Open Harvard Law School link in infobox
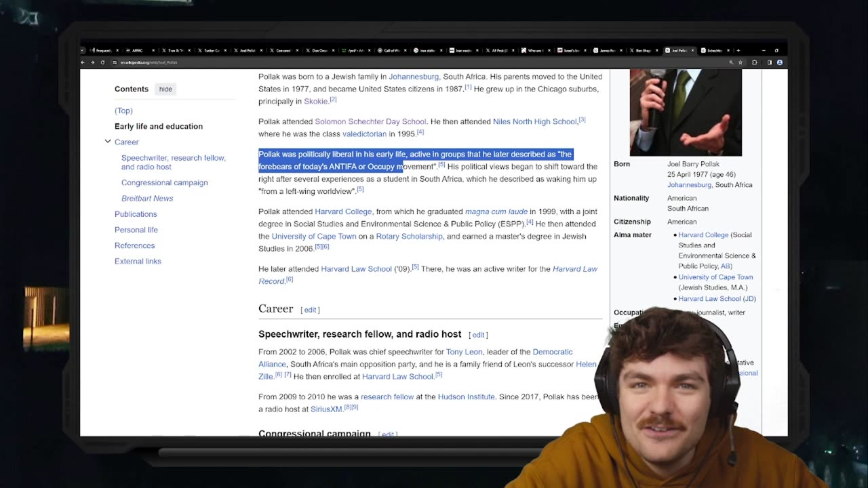This screenshot has width=868, height=488. (x=709, y=299)
